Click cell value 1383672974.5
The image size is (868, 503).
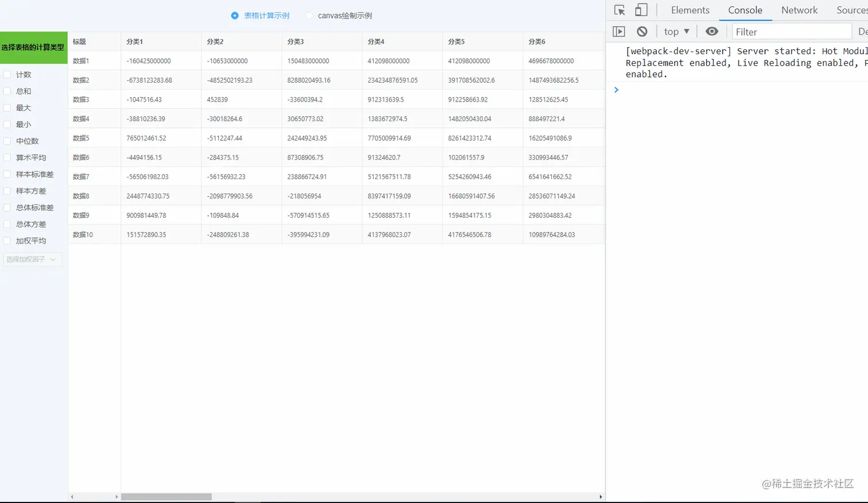[387, 119]
